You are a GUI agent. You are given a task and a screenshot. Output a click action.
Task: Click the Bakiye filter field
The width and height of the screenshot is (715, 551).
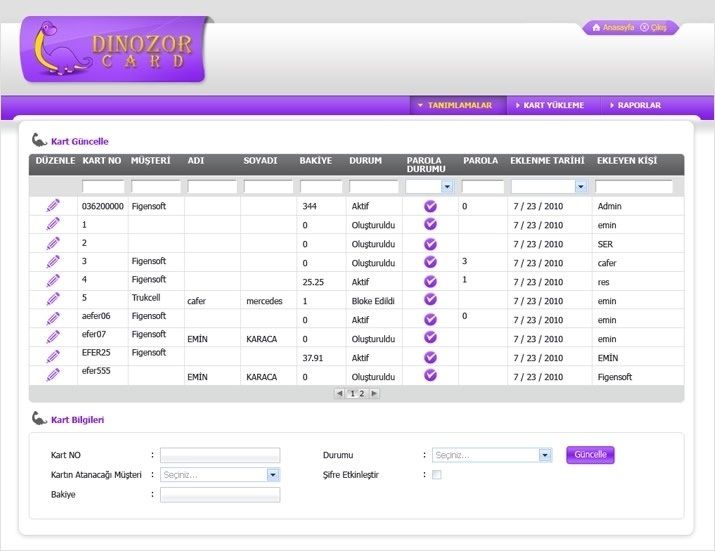tap(321, 187)
